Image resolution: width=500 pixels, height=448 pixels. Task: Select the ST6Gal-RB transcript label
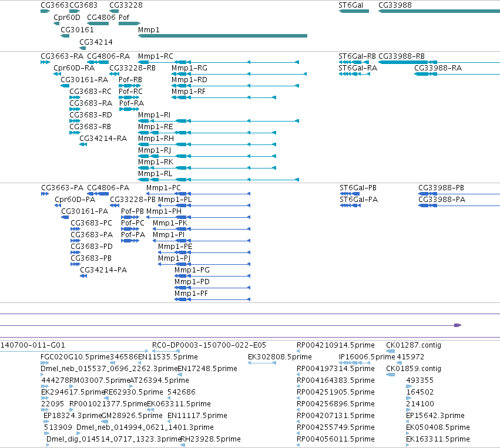[x=357, y=56]
